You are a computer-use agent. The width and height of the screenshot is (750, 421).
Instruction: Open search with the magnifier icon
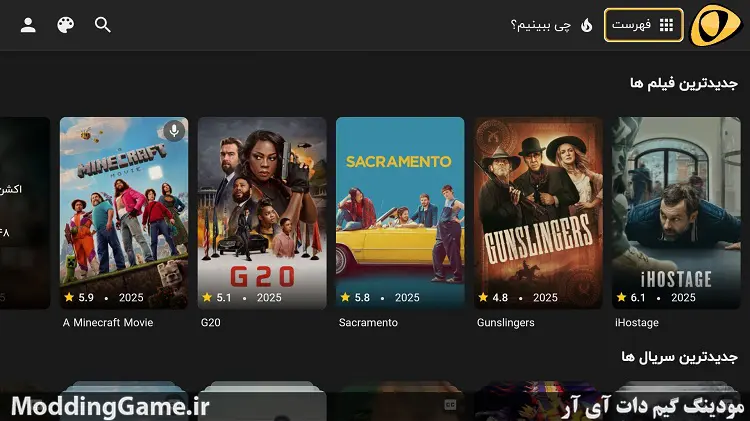coord(102,25)
